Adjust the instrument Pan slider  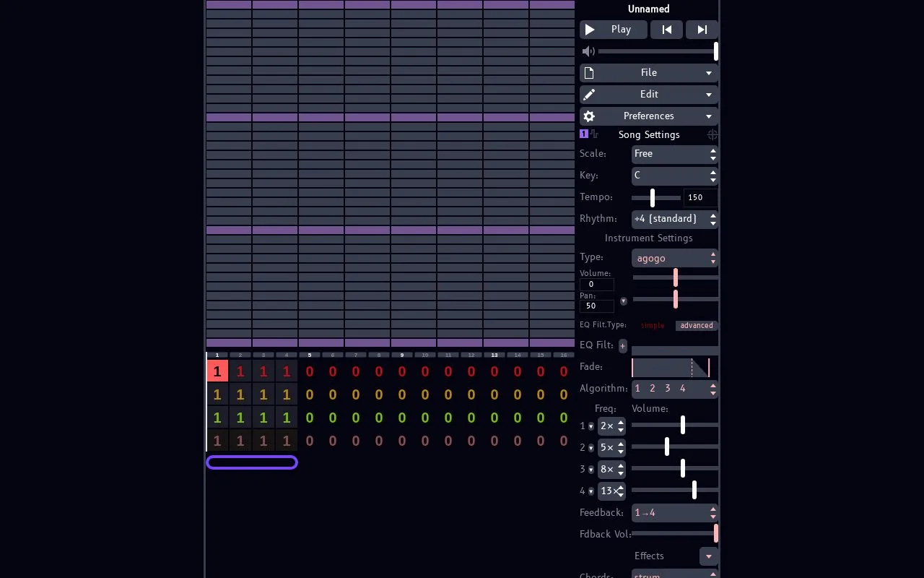tap(676, 299)
